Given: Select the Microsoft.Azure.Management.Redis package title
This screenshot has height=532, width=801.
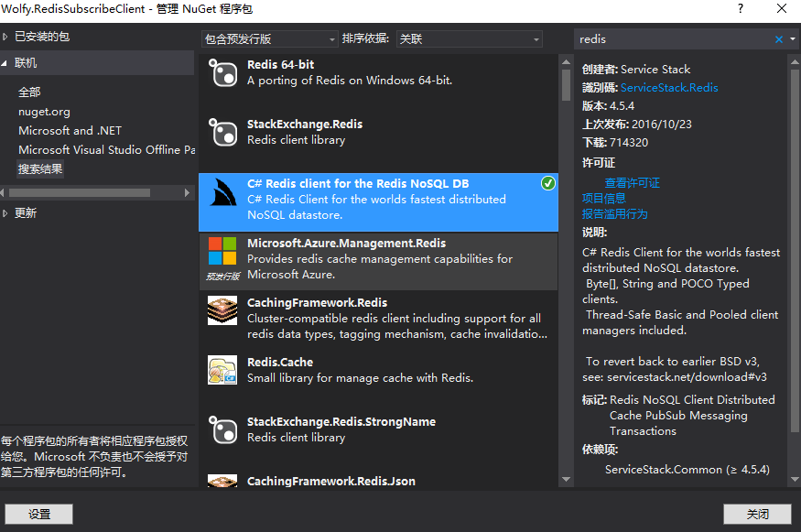Looking at the screenshot, I should 346,244.
